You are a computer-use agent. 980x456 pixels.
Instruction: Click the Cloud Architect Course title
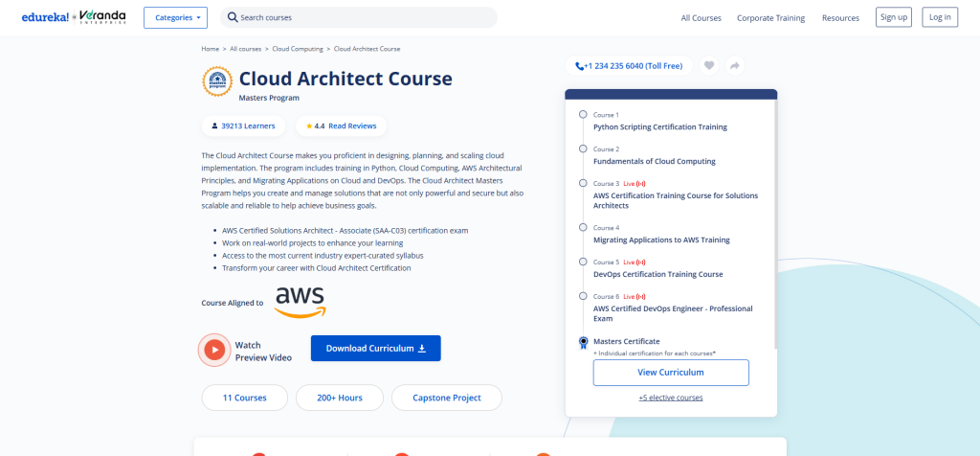(345, 79)
